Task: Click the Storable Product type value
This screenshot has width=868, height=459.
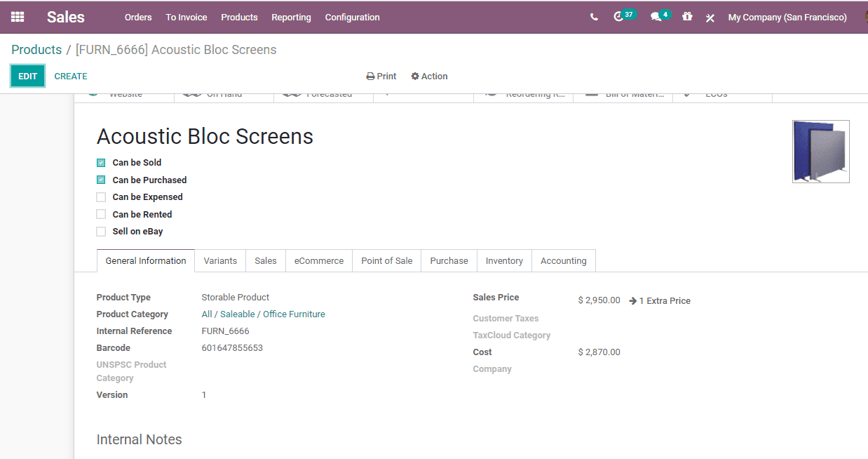Action: pos(236,298)
